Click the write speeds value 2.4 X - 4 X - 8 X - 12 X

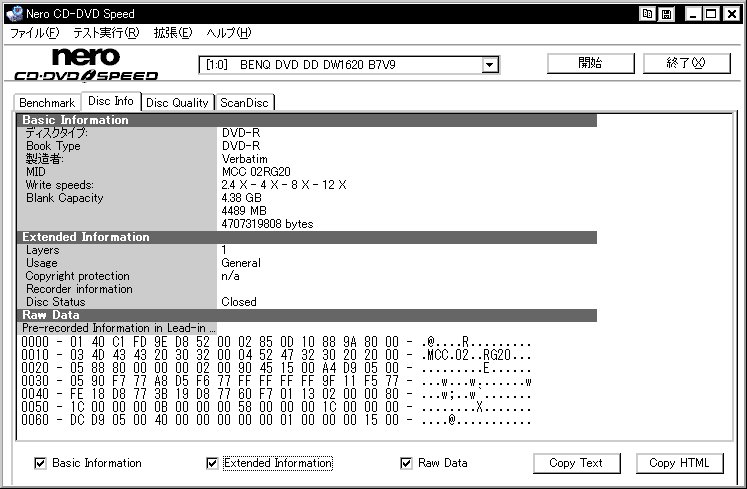coord(283,185)
